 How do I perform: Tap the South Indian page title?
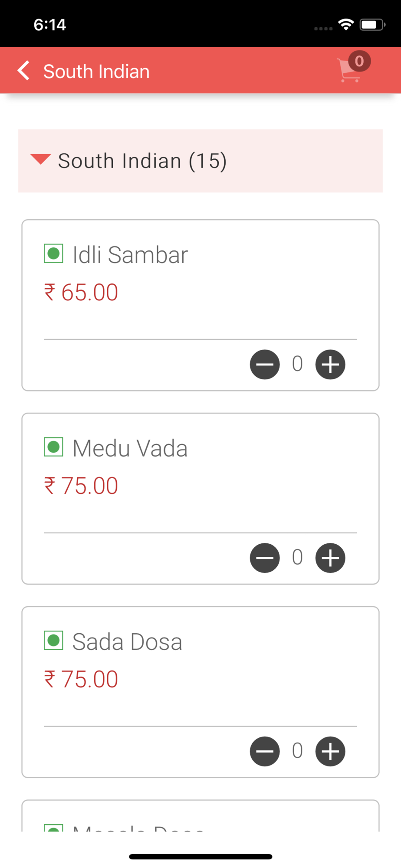coord(96,71)
